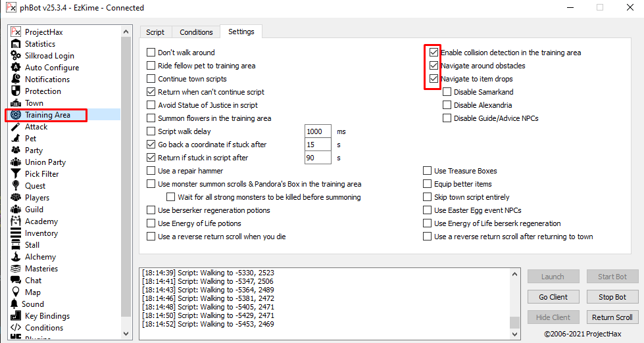Click the Go Client button
Image resolution: width=644 pixels, height=343 pixels.
coord(553,297)
